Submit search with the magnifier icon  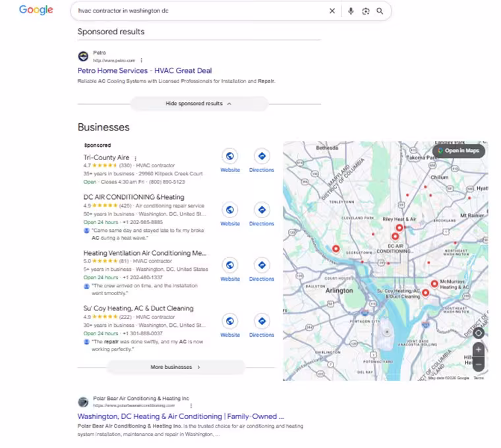click(380, 11)
